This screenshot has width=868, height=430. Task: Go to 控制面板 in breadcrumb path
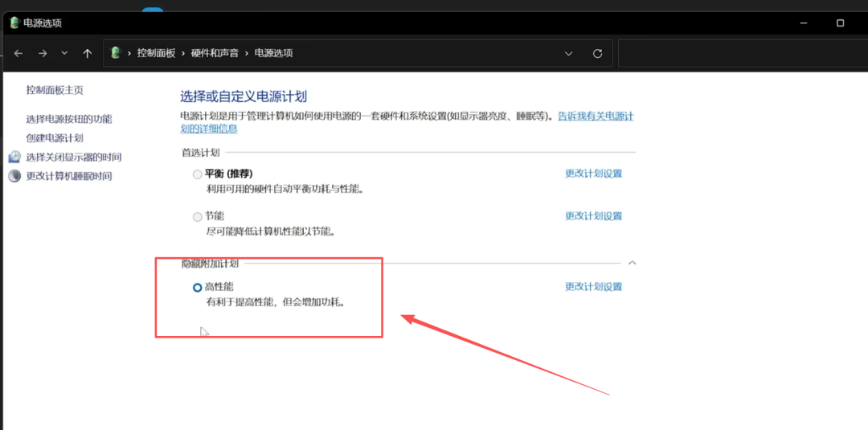tap(156, 53)
